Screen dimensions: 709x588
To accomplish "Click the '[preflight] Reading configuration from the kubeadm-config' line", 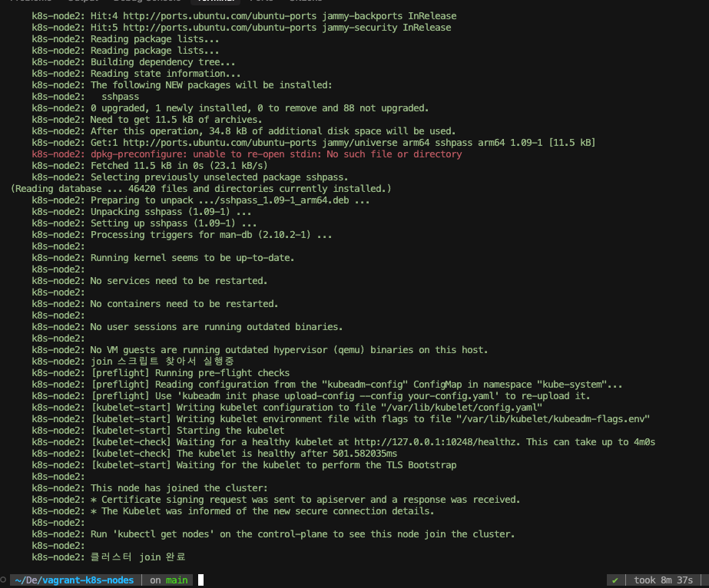I will click(327, 385).
